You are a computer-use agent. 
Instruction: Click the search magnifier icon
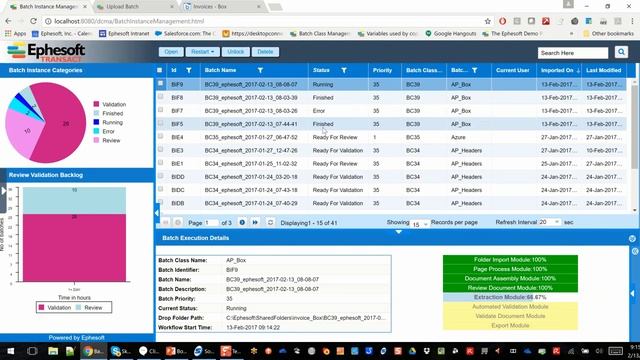pos(621,52)
